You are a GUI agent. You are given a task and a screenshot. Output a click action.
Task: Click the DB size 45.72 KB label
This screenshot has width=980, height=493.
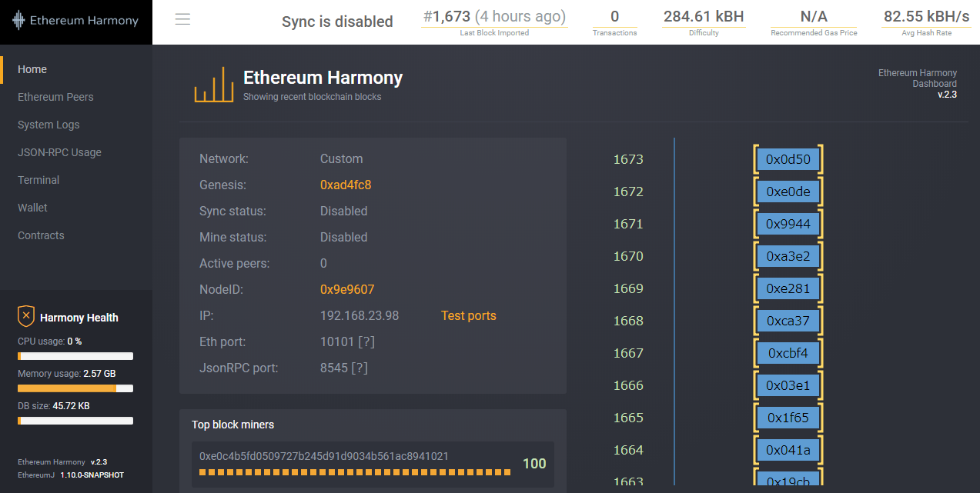(x=54, y=405)
